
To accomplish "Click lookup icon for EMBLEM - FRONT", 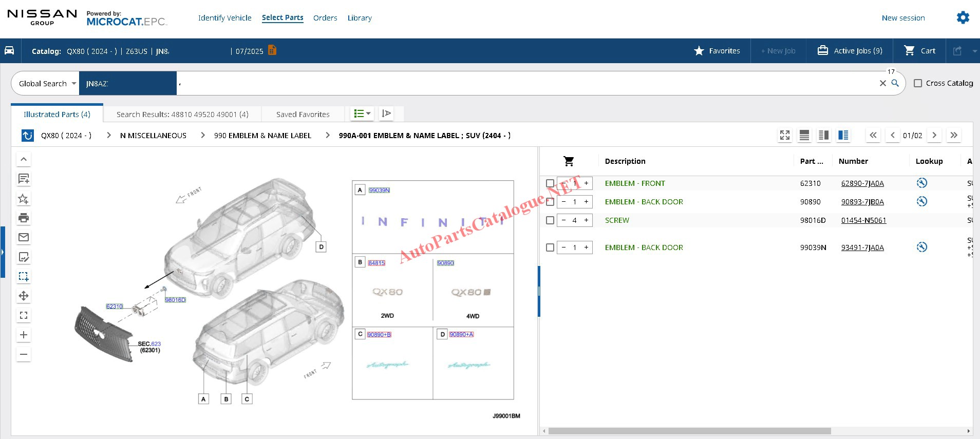I will click(921, 183).
